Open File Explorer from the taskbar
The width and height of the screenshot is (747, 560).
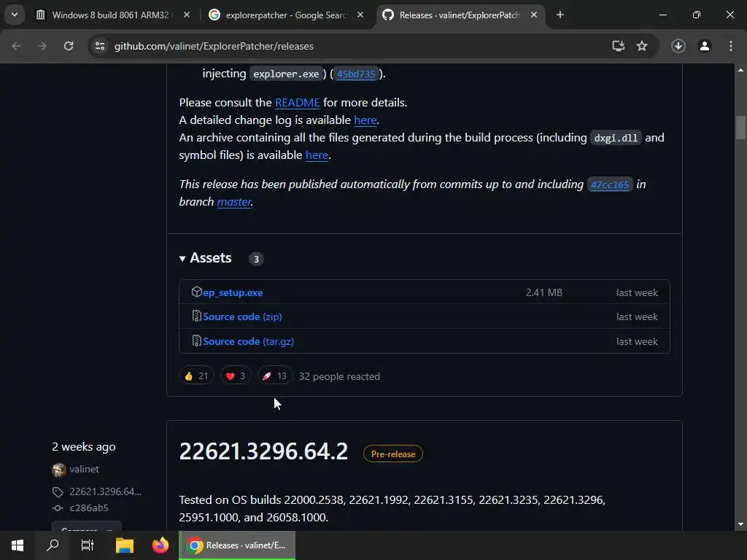(124, 545)
